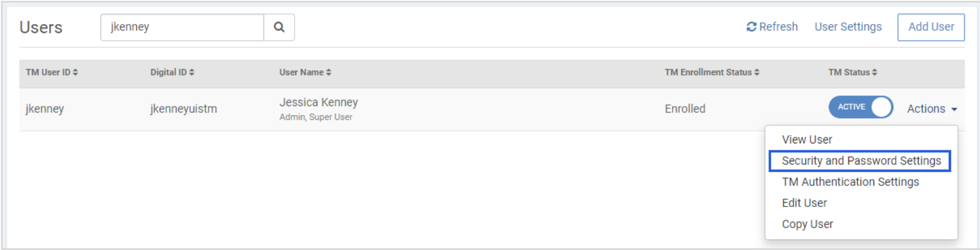Select View User from the menu
The image size is (980, 250).
(806, 140)
